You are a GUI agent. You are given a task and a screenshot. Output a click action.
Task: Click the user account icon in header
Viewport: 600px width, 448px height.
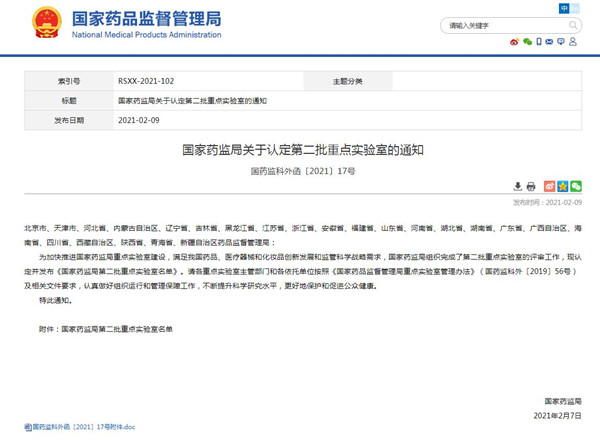pyautogui.click(x=574, y=42)
